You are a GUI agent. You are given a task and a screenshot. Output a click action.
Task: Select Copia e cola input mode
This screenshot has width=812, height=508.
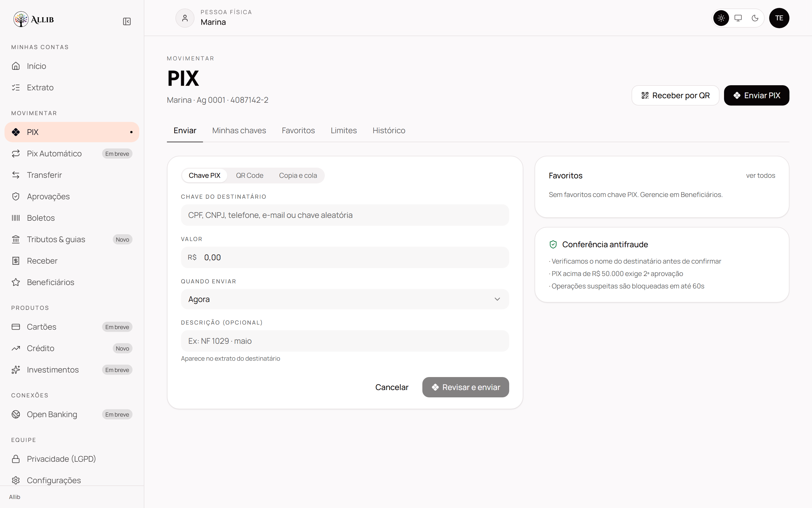click(298, 175)
